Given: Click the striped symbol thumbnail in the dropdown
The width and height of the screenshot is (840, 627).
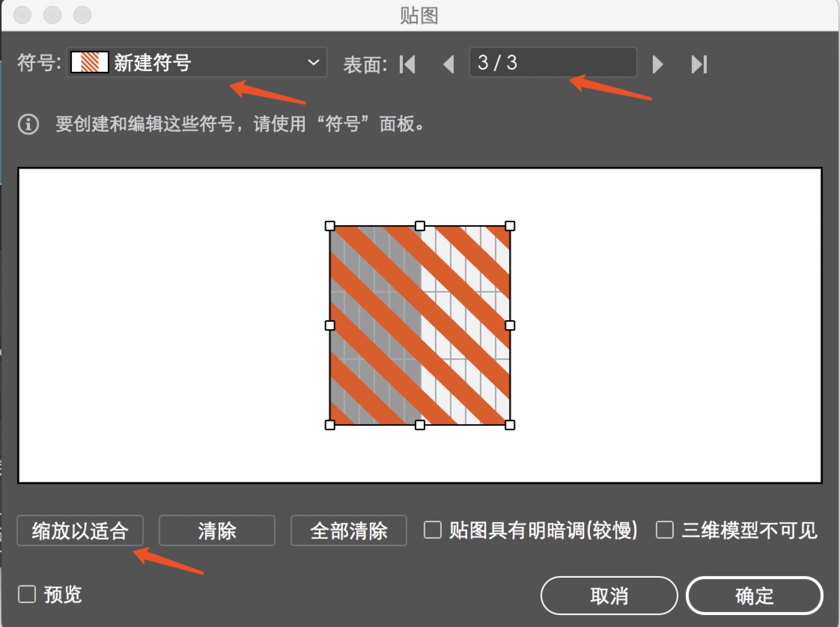Looking at the screenshot, I should pos(90,62).
